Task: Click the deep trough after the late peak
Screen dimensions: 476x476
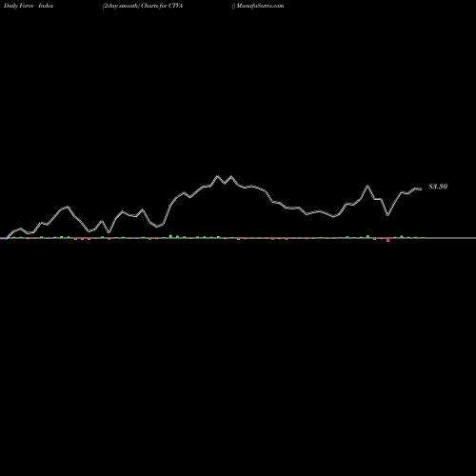Action: 387,215
